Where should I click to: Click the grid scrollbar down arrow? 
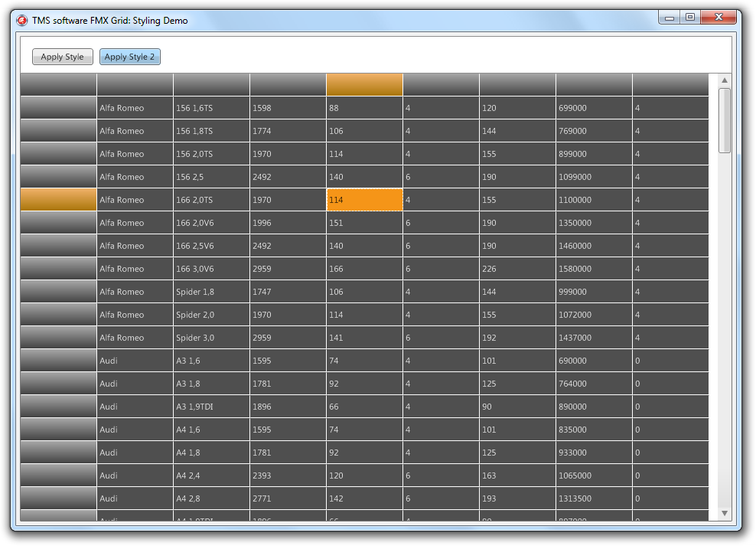coord(724,513)
